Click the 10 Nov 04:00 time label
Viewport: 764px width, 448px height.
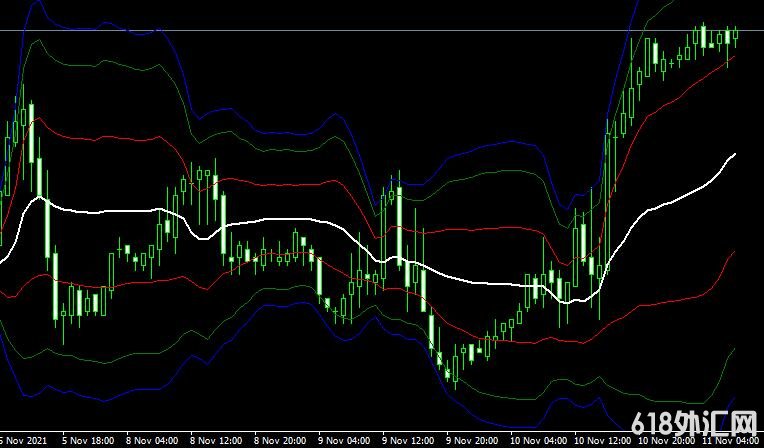click(x=535, y=440)
